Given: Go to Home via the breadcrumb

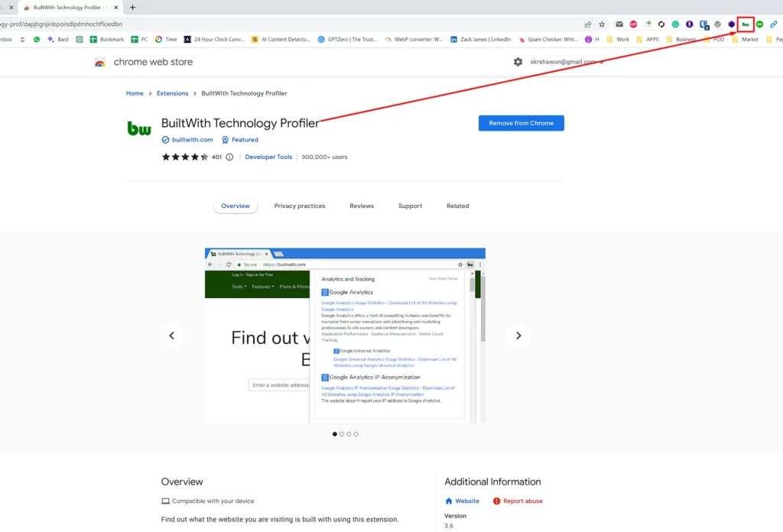Looking at the screenshot, I should pos(135,93).
